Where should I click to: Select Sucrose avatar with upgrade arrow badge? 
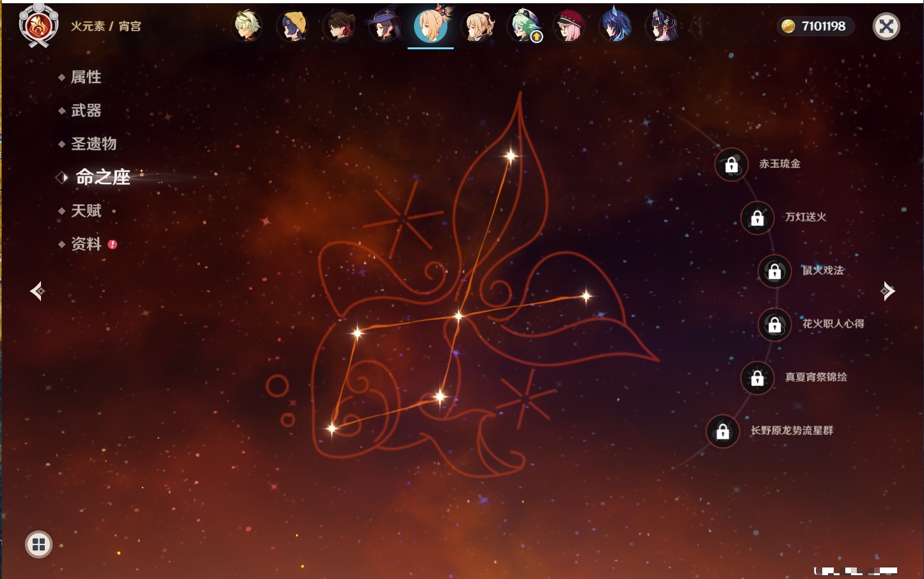(525, 26)
